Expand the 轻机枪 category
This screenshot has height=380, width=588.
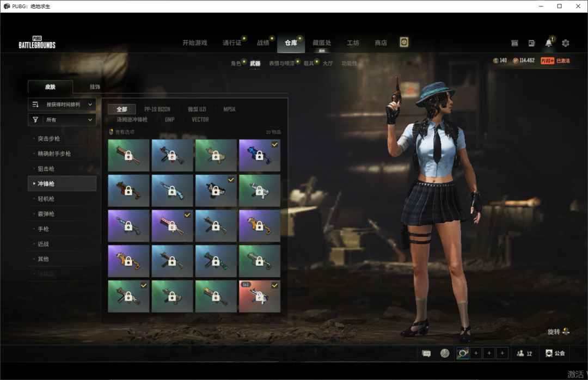[62, 199]
